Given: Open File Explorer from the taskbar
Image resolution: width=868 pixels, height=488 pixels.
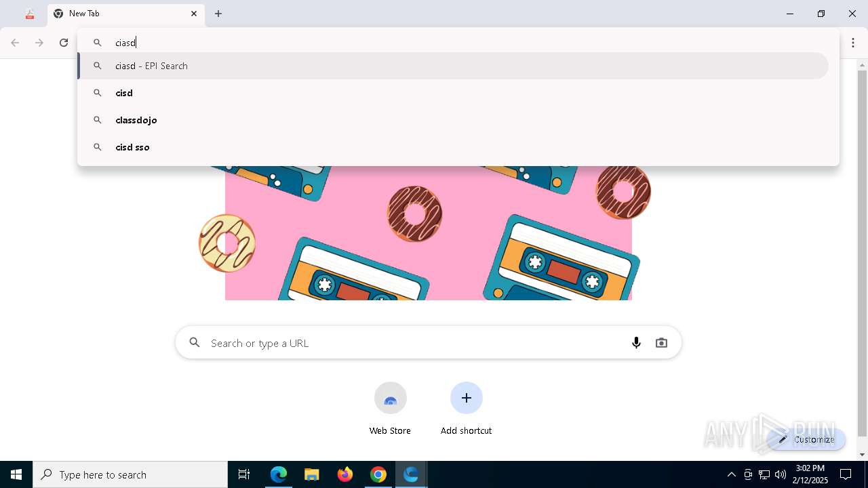Looking at the screenshot, I should 312,474.
